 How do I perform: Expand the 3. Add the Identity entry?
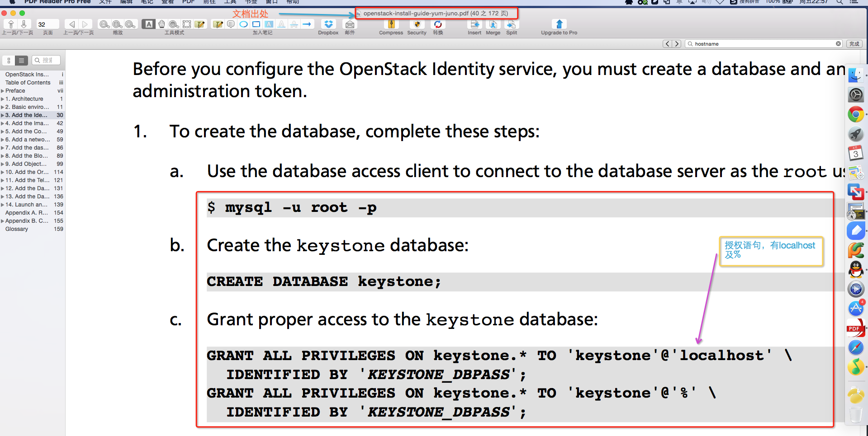coord(3,115)
